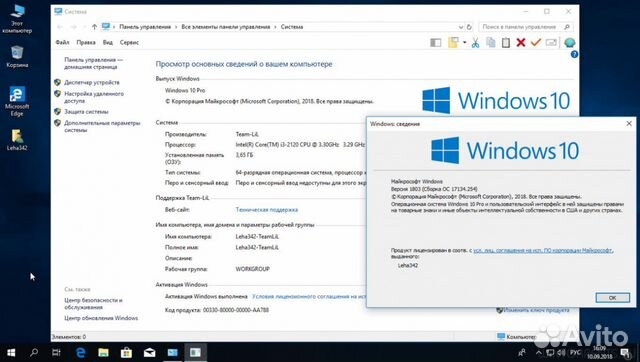The image size is (640, 362).
Task: Open the view layout toolbar icon
Action: point(453,42)
